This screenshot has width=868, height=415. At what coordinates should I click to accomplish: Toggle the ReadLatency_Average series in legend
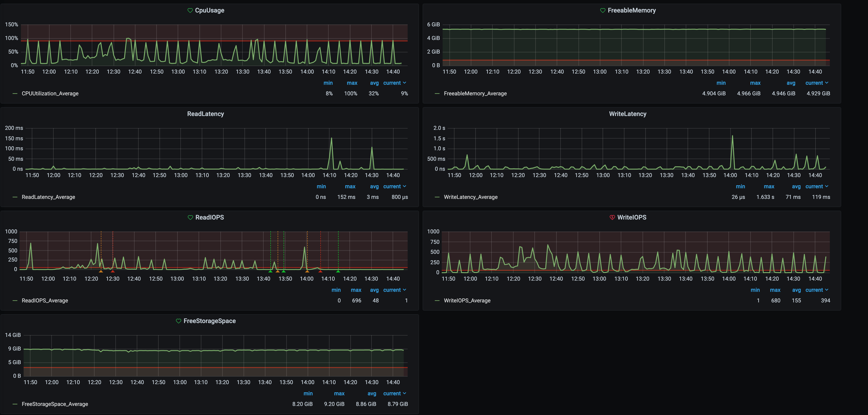pos(48,197)
